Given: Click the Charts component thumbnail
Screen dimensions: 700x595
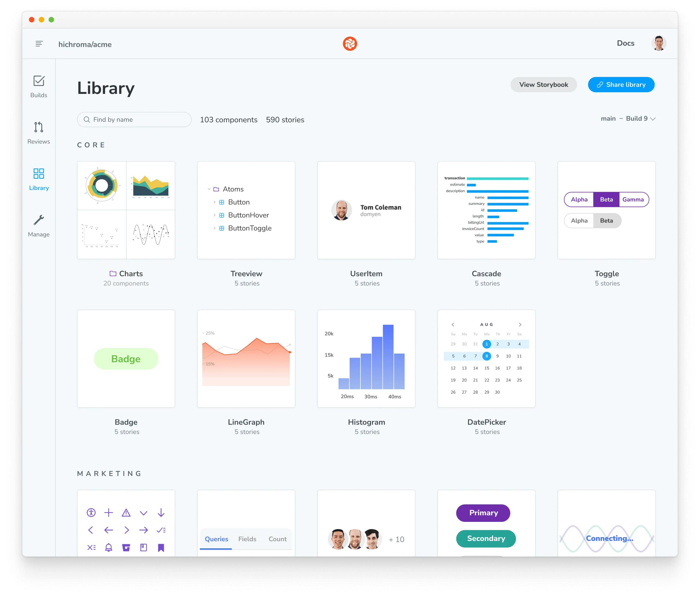Looking at the screenshot, I should (x=126, y=210).
